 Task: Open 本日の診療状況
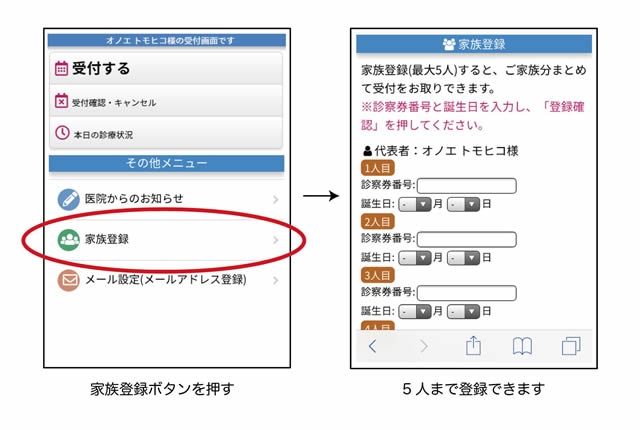(x=166, y=133)
